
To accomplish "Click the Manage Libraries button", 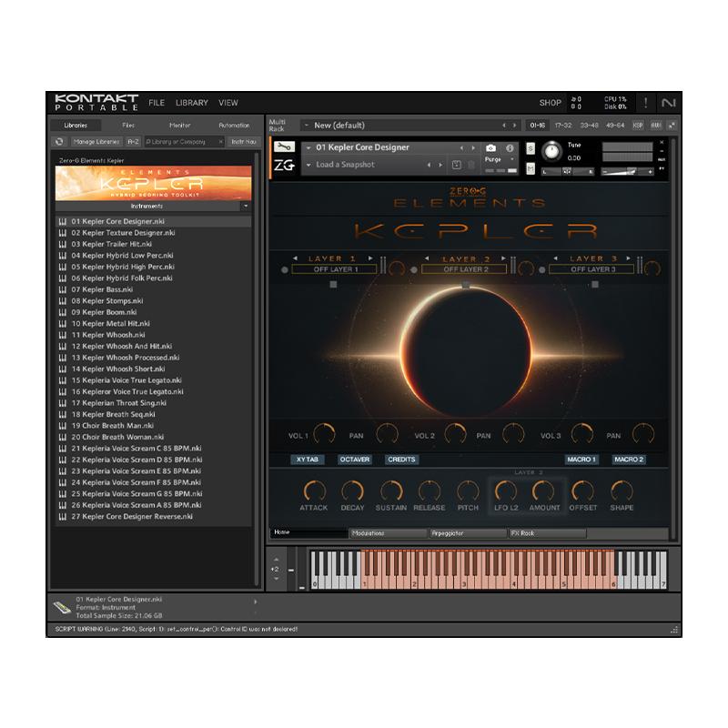I will (x=96, y=142).
